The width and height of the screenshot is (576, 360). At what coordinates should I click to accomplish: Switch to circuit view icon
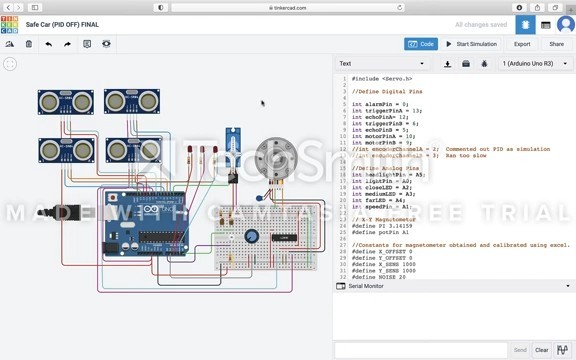pos(525,25)
